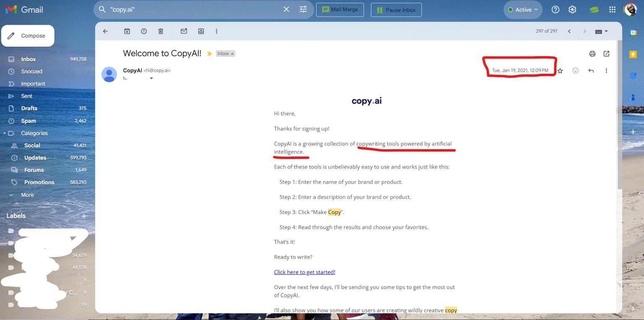Viewport: 644px width, 320px height.
Task: Open Google Keep side panel
Action: tap(633, 54)
